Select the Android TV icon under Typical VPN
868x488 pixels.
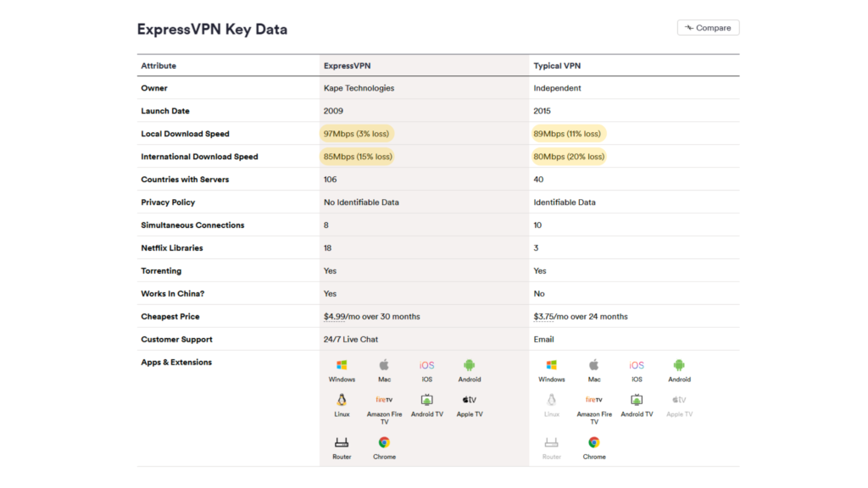tap(637, 400)
